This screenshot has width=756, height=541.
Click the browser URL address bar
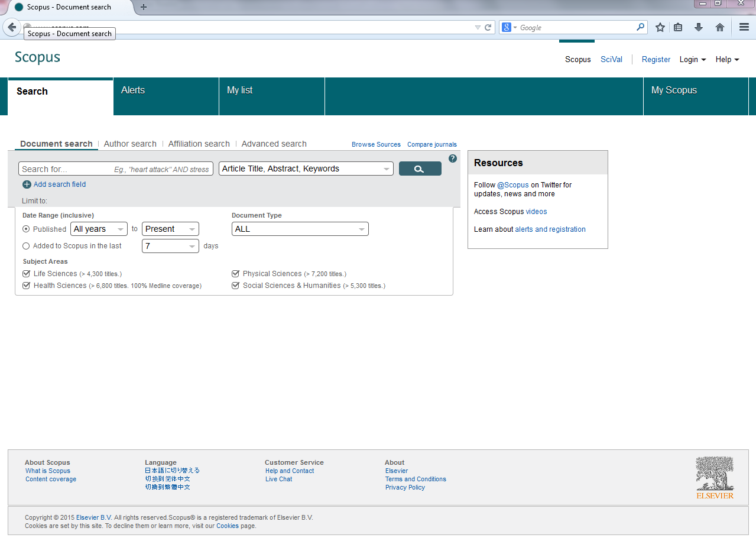248,27
